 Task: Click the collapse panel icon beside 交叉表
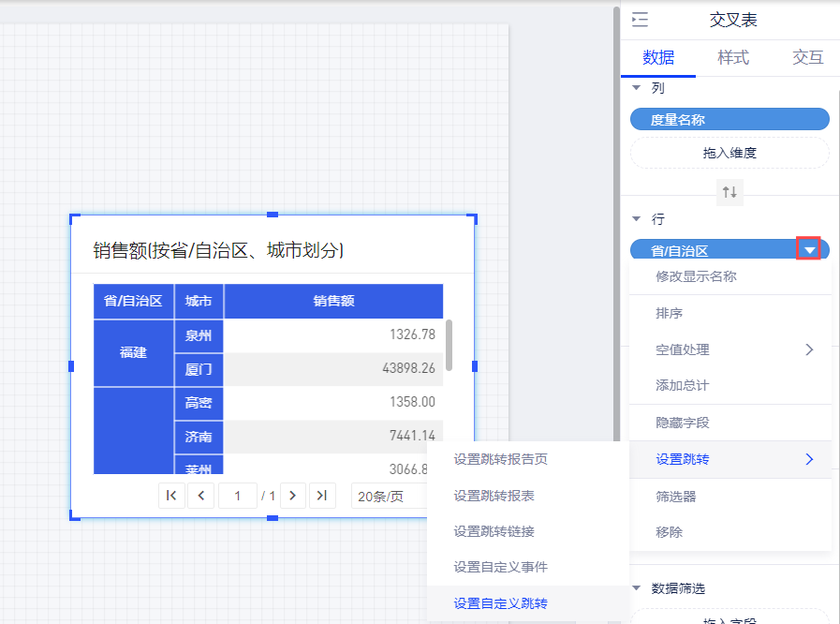coord(640,21)
